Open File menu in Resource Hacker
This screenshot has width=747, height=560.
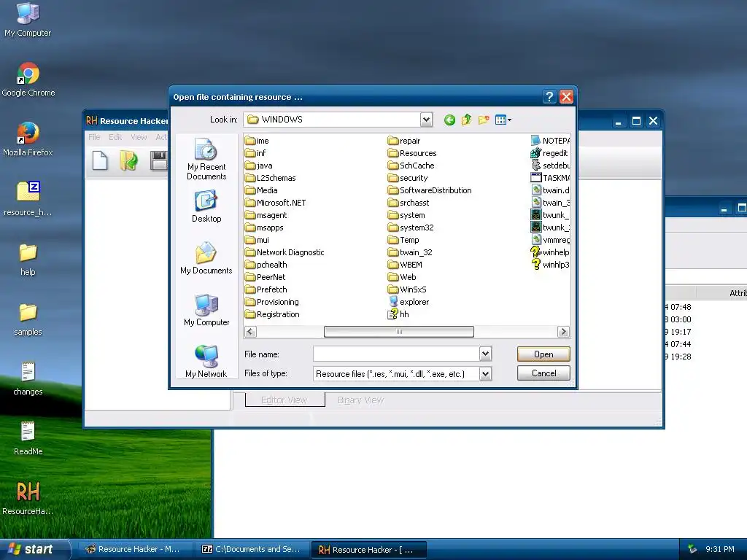click(x=94, y=137)
